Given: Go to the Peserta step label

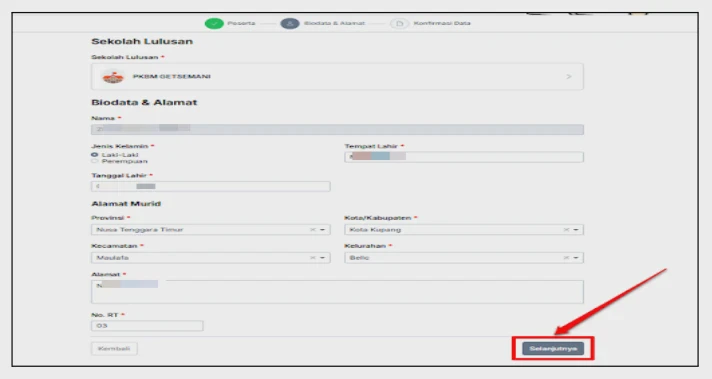Looking at the screenshot, I should click(x=241, y=23).
